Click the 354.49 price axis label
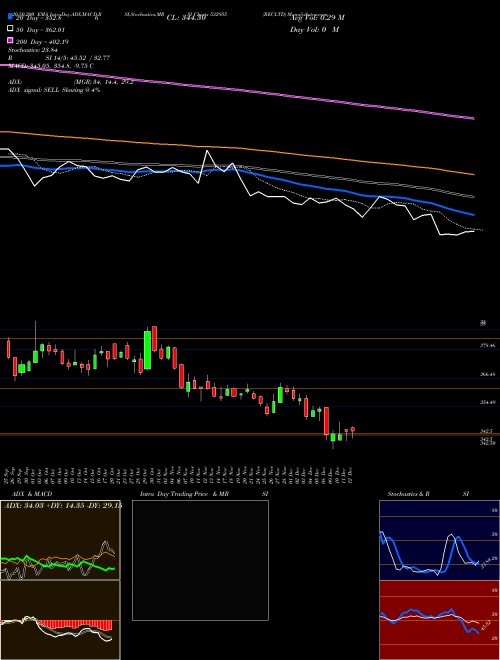500x660 pixels. (488, 402)
